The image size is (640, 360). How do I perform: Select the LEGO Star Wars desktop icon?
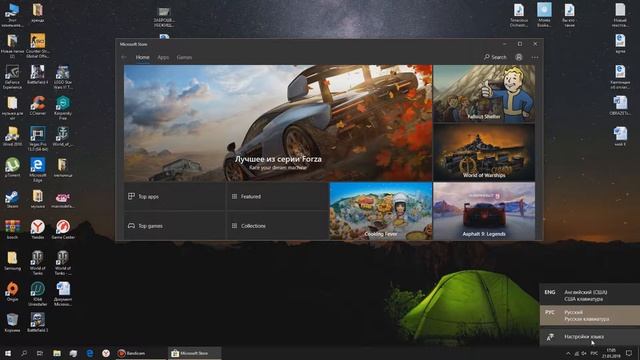coord(63,77)
